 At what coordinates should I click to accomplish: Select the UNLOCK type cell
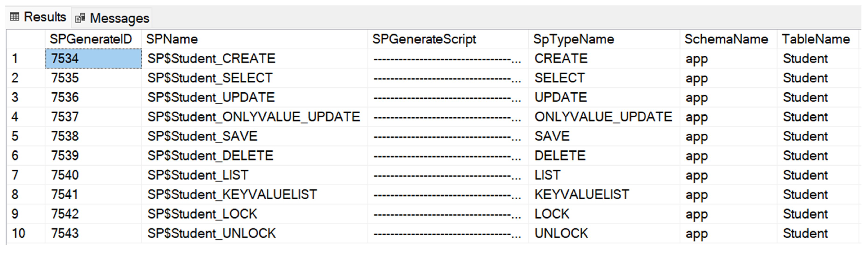pyautogui.click(x=561, y=234)
